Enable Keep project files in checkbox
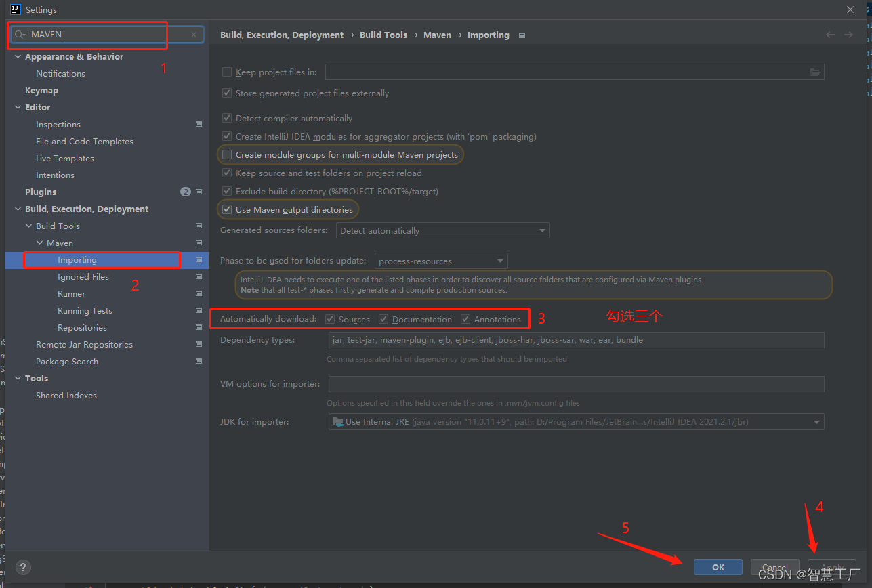 (227, 72)
